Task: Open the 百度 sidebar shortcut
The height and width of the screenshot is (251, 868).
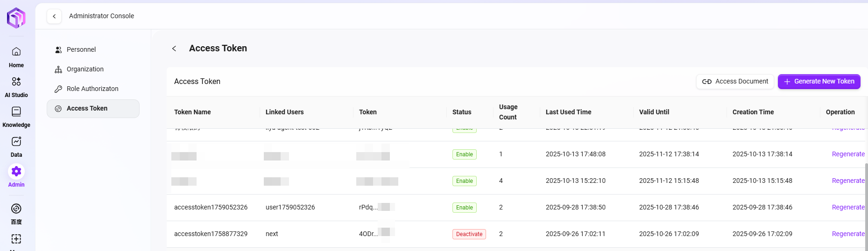Action: 16,209
